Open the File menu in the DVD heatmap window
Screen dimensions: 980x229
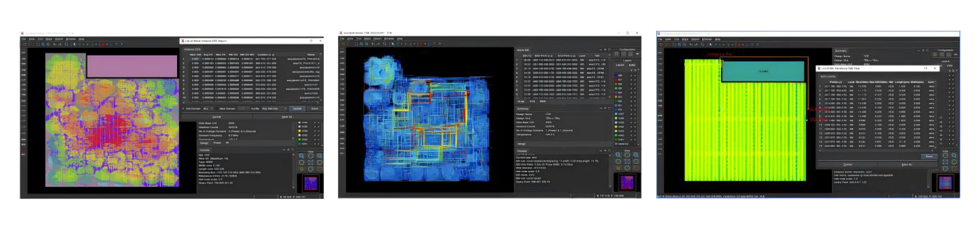click(23, 39)
